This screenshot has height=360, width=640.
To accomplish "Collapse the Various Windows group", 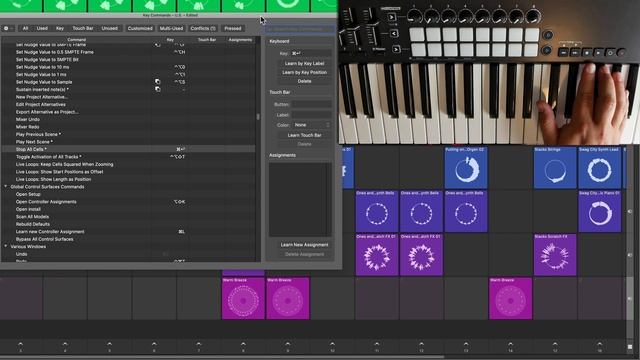I will click(6, 247).
